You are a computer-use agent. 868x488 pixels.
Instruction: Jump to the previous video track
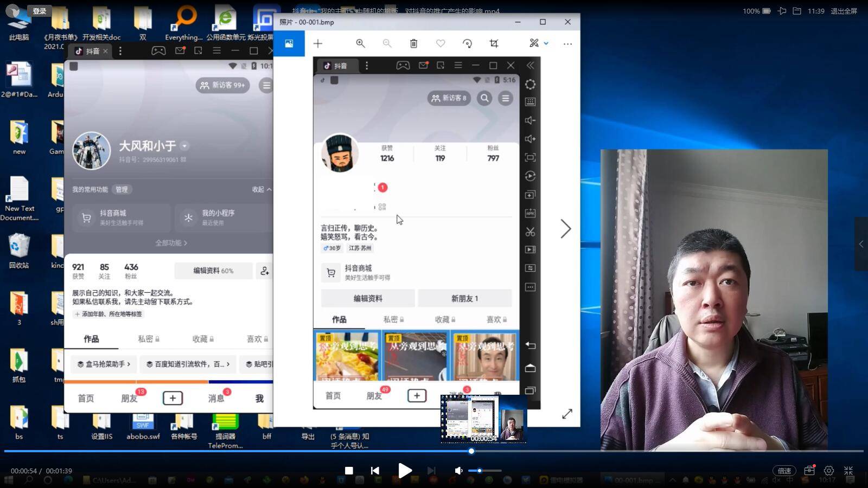tap(375, 471)
